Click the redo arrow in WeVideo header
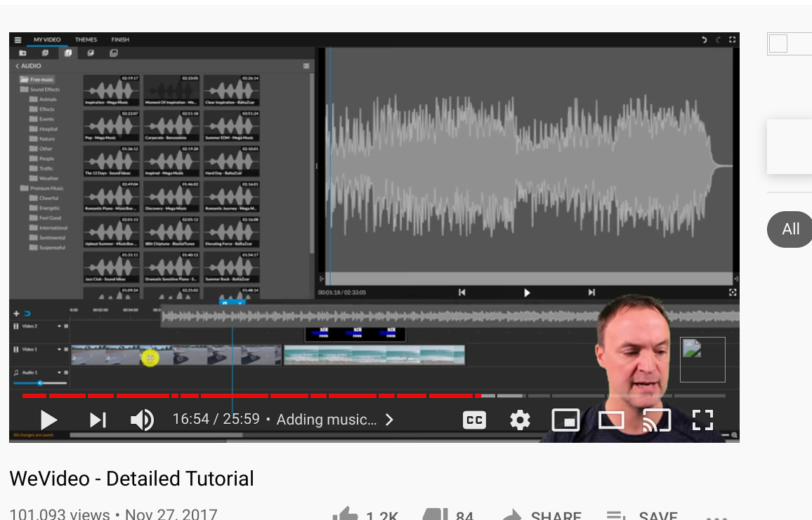812x520 pixels. (x=719, y=40)
